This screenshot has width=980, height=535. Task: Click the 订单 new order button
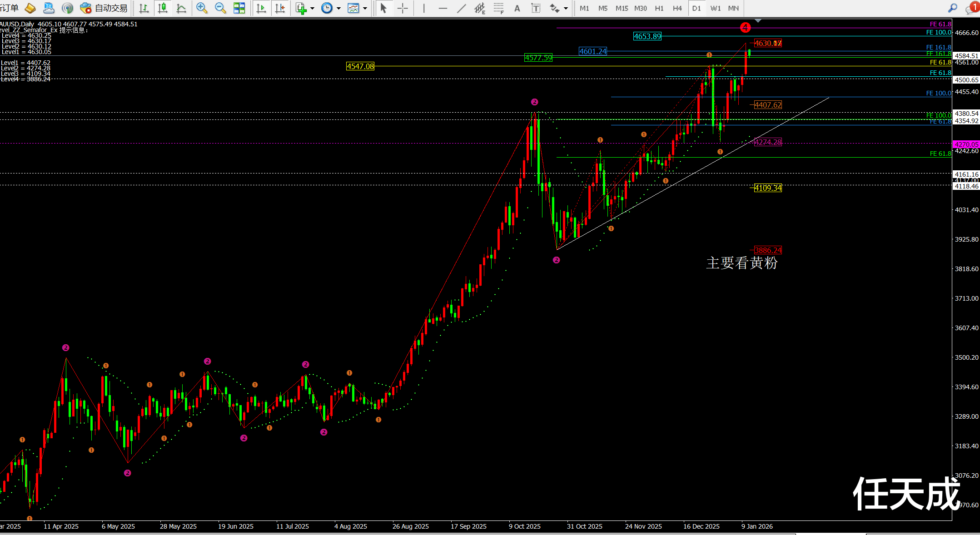tap(10, 8)
